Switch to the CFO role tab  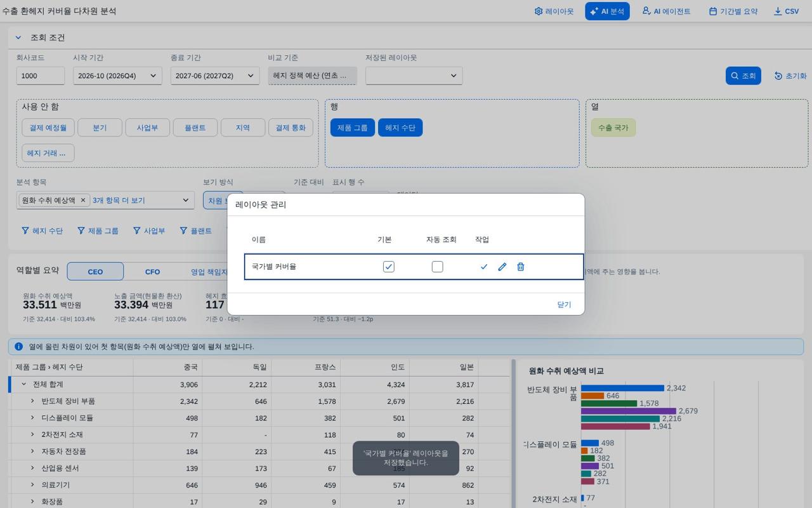(x=152, y=272)
